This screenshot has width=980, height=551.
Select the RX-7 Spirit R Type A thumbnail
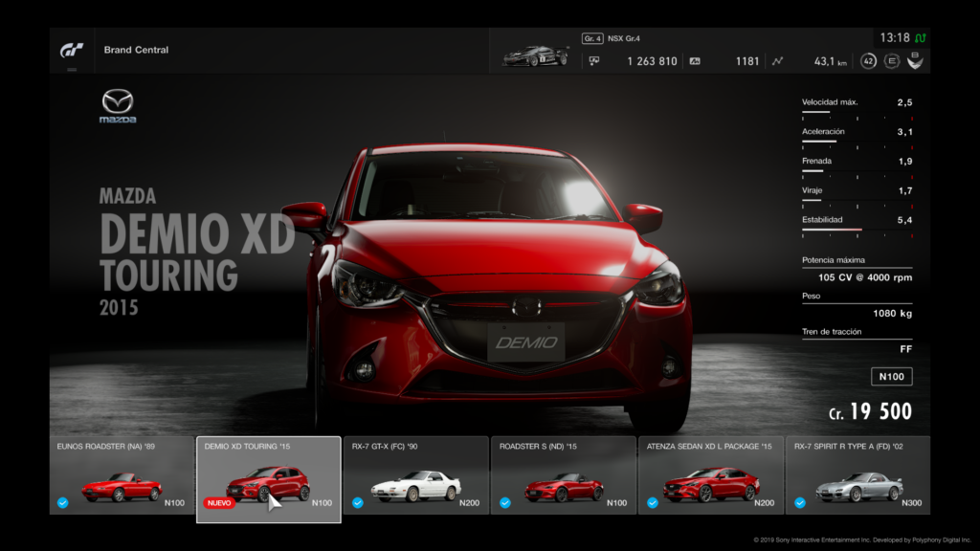tap(857, 475)
